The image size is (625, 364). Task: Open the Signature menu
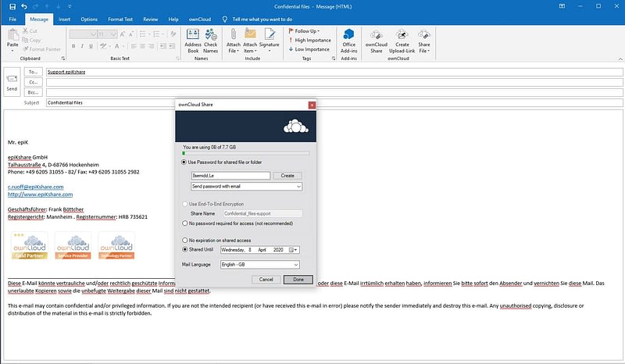point(269,41)
